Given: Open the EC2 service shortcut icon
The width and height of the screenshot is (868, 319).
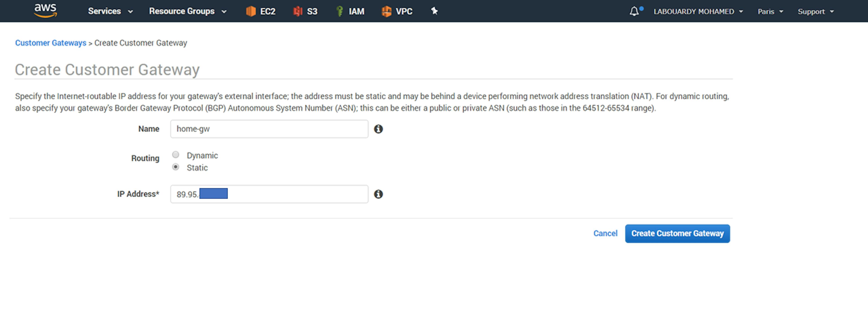Looking at the screenshot, I should click(251, 11).
